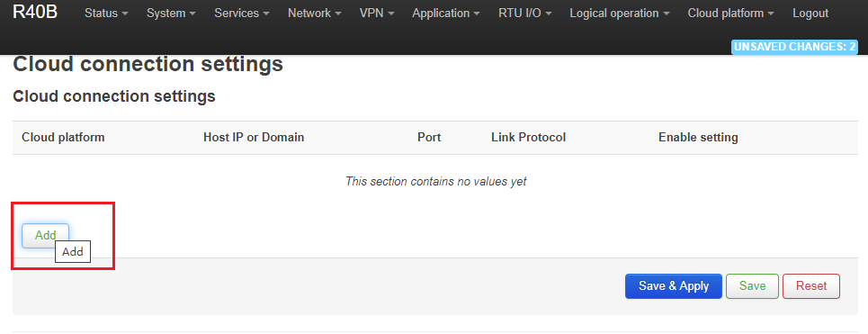Screen dimensions: 868x334
Task: Click the Host IP or Domain header
Action: click(x=254, y=138)
